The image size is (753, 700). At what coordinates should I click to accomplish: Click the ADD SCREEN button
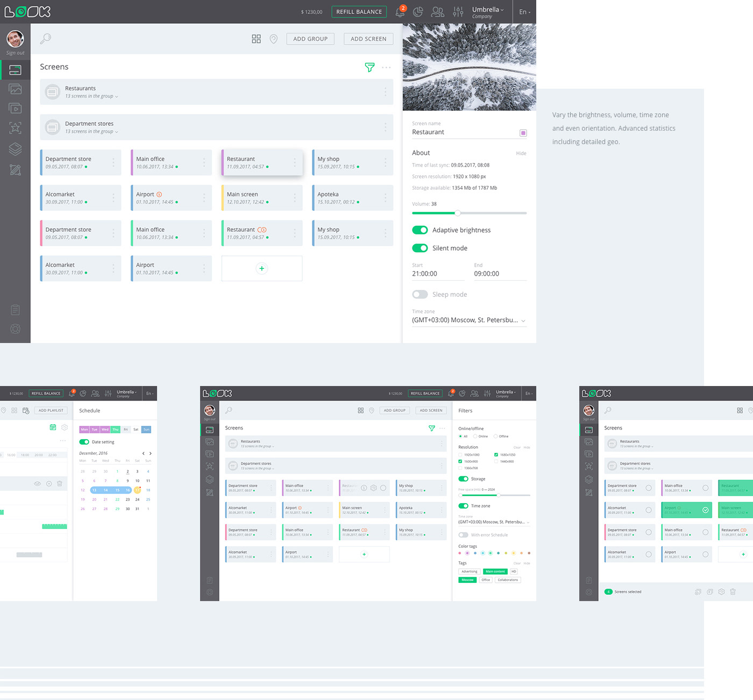pos(368,39)
